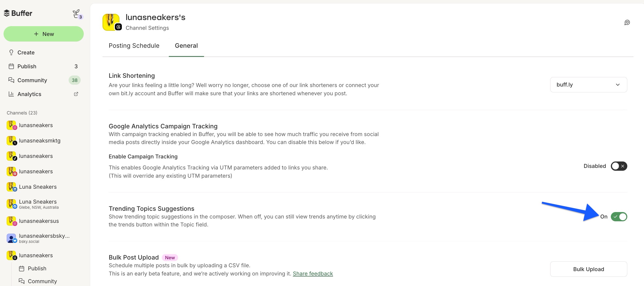This screenshot has width=644, height=286.
Task: Click lunasneakers Instagram channel avatar
Action: (x=12, y=125)
